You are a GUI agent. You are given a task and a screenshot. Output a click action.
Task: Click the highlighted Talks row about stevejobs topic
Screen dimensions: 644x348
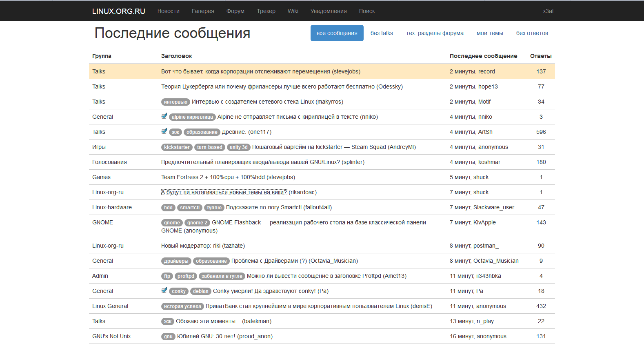click(x=260, y=71)
